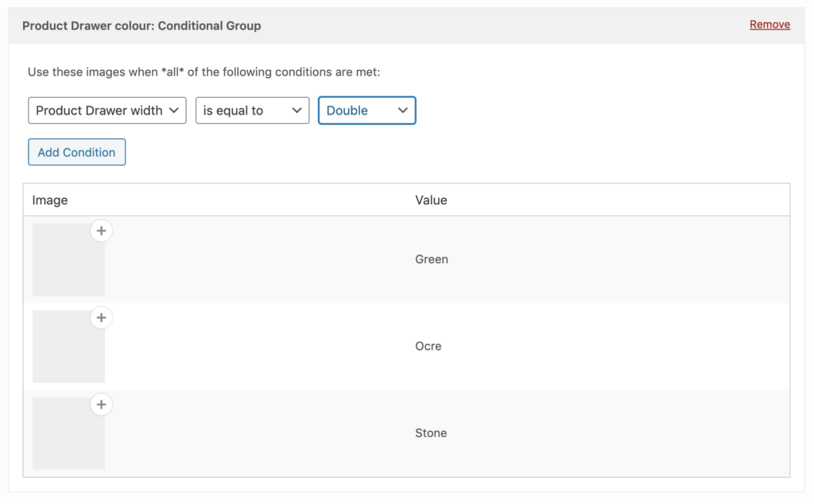Open the 'is equal to' operator dropdown
Image resolution: width=814 pixels, height=504 pixels.
click(252, 110)
